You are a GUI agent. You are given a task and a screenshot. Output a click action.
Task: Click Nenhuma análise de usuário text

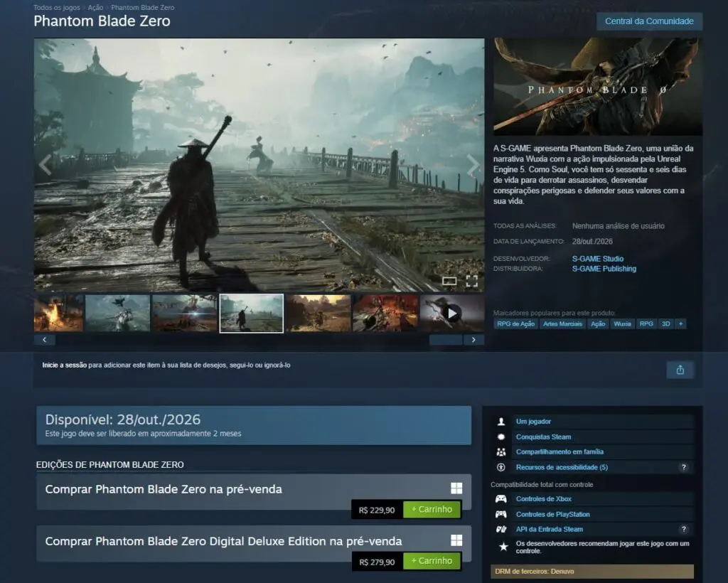[x=618, y=226]
